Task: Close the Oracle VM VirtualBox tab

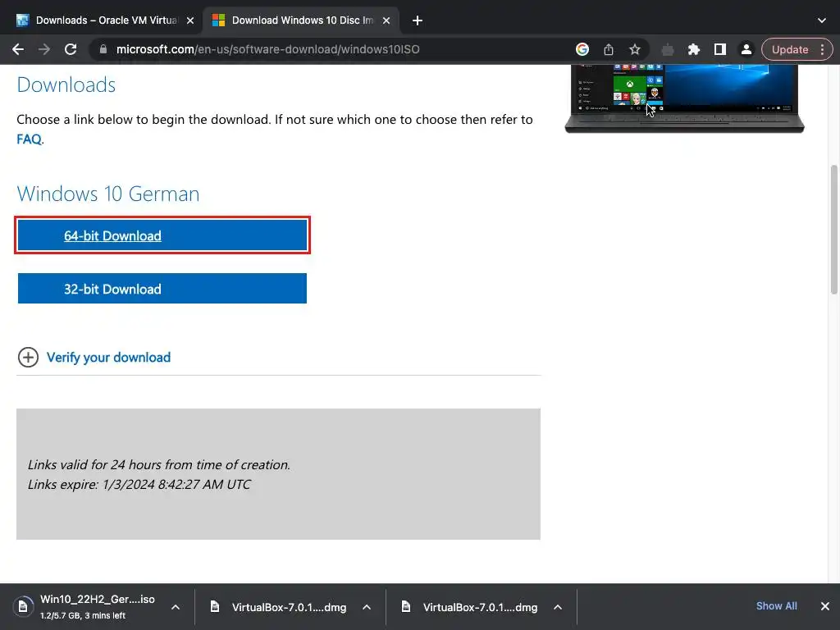Action: [x=190, y=21]
